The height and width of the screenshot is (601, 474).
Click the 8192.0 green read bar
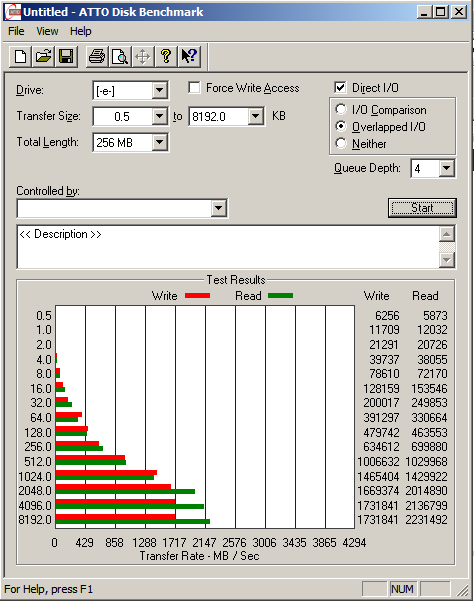click(133, 521)
